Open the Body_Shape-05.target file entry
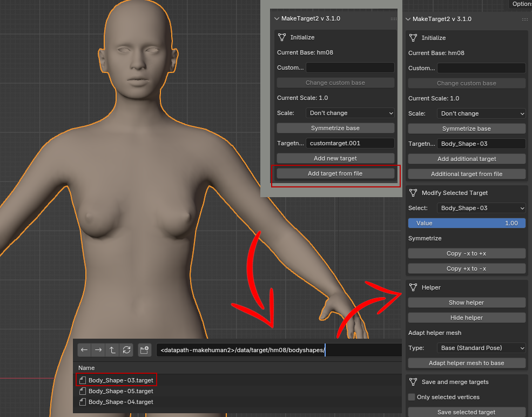Image resolution: width=532 pixels, height=417 pixels. pyautogui.click(x=120, y=391)
